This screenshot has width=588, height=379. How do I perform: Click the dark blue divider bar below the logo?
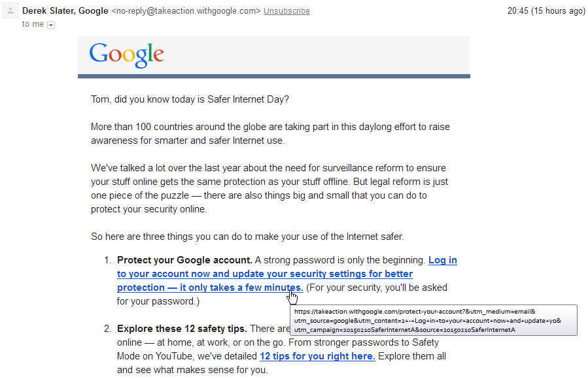pos(273,76)
